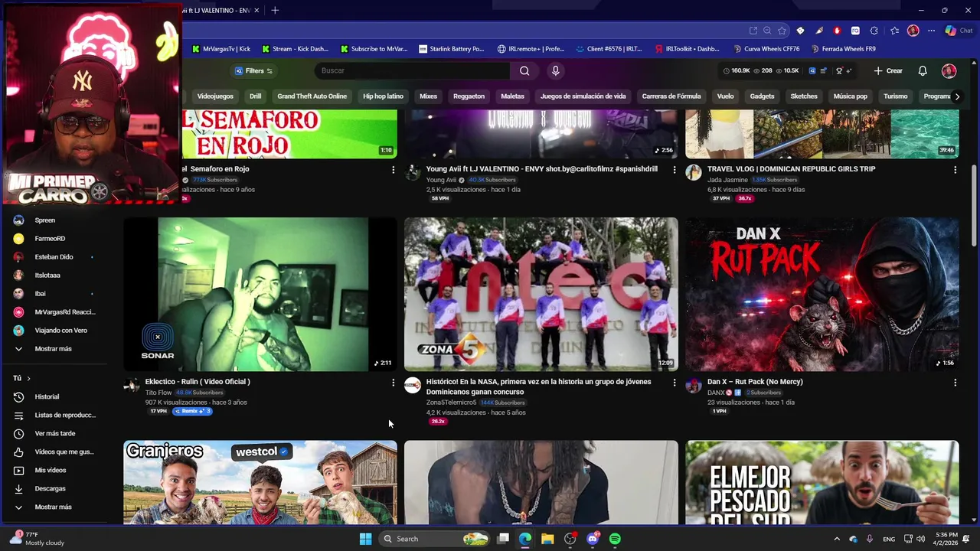The image size is (980, 551).
Task: Open the Tito Flow channel avatar
Action: (x=132, y=385)
